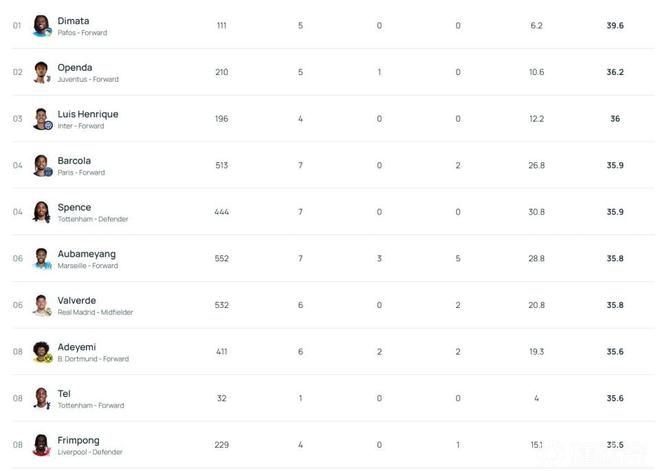Viewport: 660px width, 471px height.
Task: Click Spence's Tottenham - Defender subtitle
Action: click(93, 219)
